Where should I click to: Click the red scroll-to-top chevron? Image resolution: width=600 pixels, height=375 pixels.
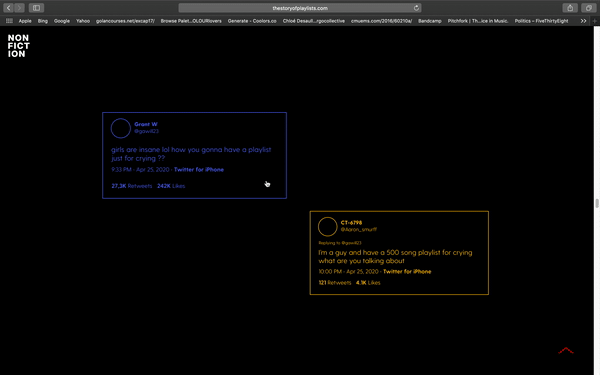pos(566,350)
